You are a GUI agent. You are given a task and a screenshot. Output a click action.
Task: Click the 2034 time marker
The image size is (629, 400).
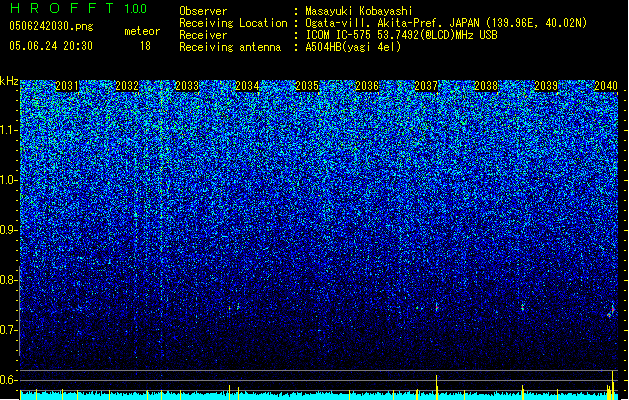[x=247, y=86]
